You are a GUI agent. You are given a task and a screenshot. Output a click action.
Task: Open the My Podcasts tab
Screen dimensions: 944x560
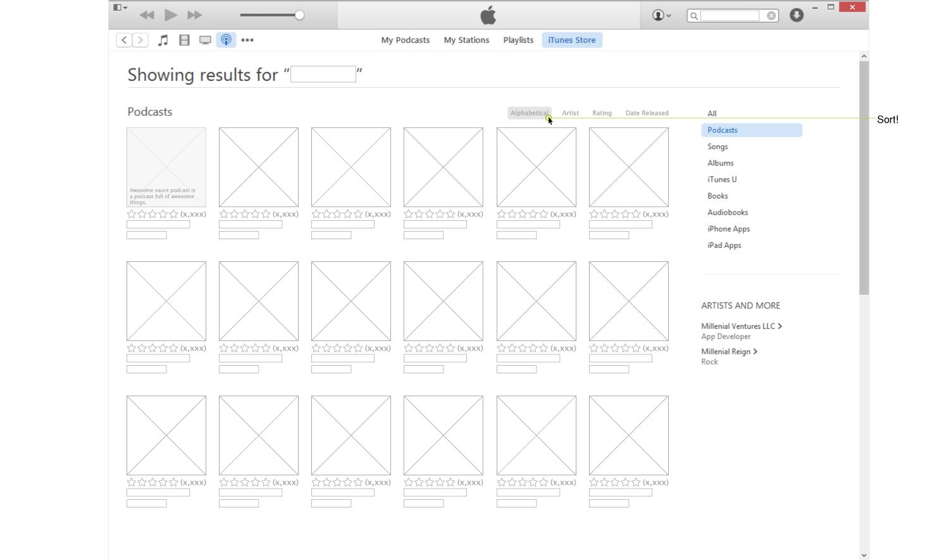(x=406, y=40)
